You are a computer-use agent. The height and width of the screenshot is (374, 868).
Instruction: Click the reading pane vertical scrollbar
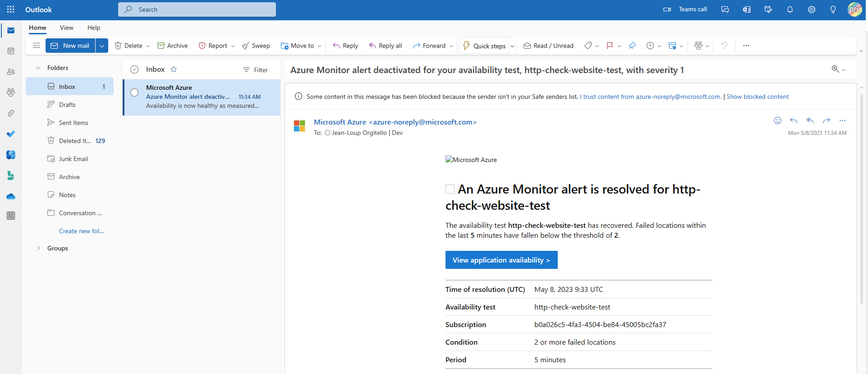click(862, 199)
